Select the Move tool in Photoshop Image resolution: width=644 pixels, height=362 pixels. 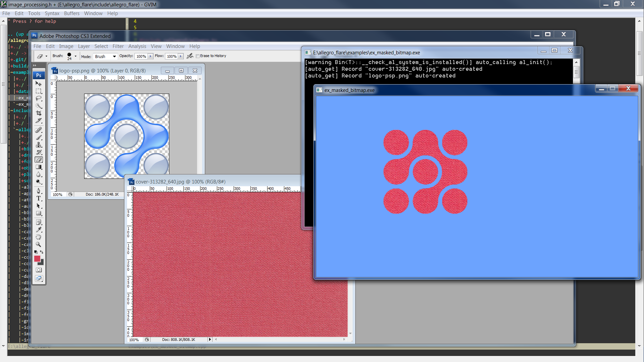39,84
